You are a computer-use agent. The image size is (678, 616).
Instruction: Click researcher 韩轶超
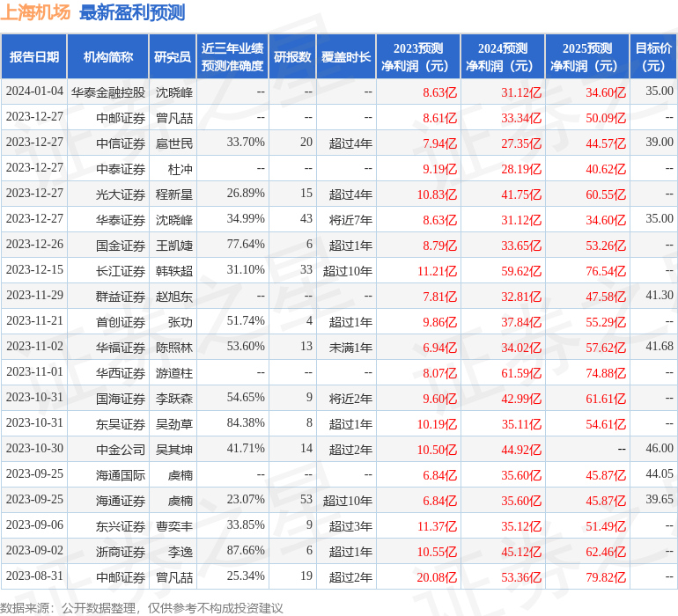click(174, 271)
